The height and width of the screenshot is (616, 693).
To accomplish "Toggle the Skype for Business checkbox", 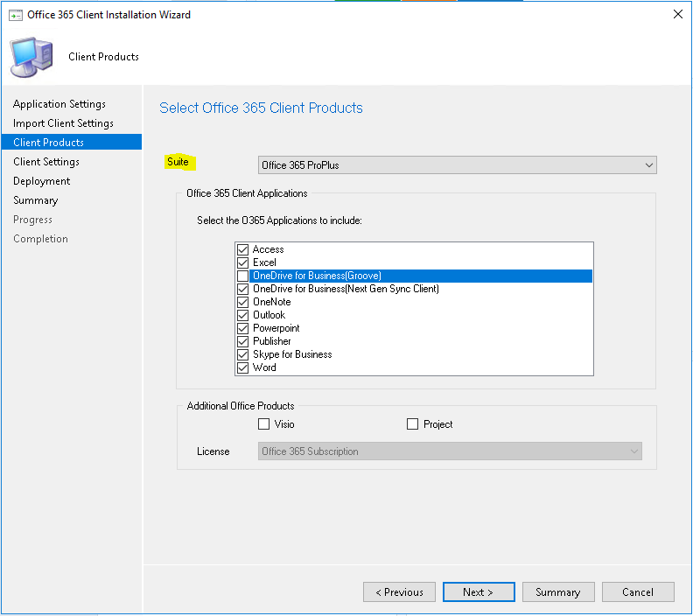I will 242,355.
